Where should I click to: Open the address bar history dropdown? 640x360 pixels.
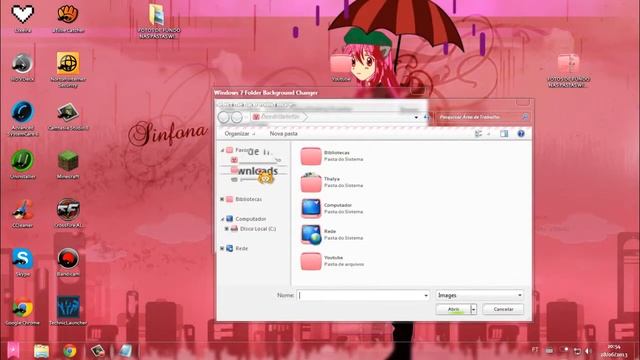416,117
